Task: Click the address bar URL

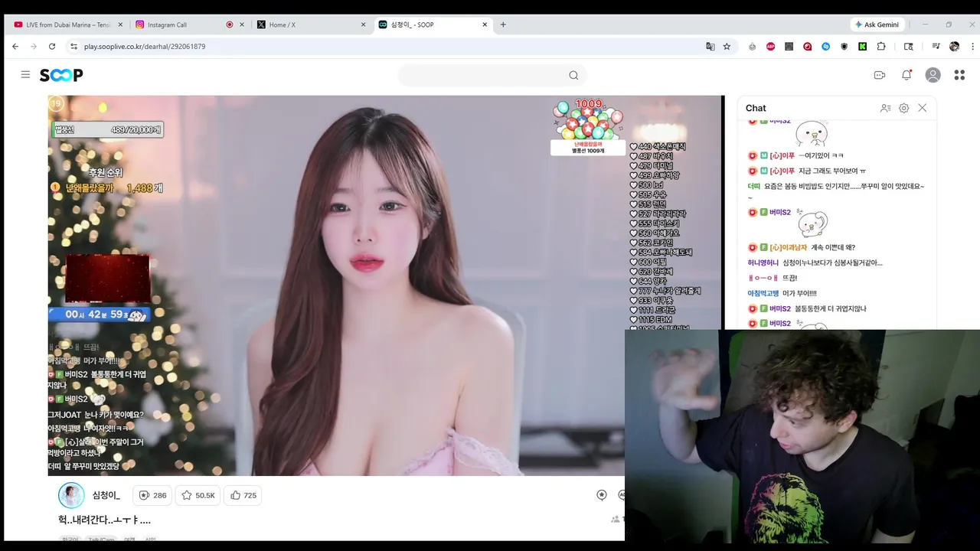Action: point(145,47)
